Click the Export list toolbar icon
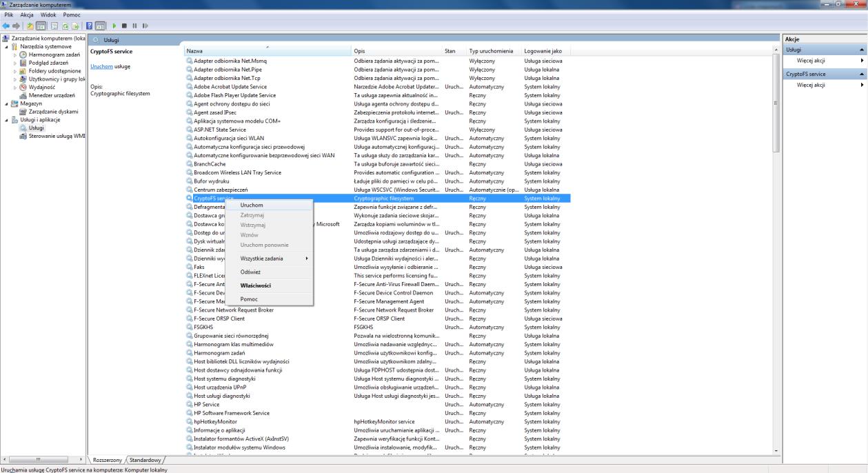The height and width of the screenshot is (473, 868). 75,26
